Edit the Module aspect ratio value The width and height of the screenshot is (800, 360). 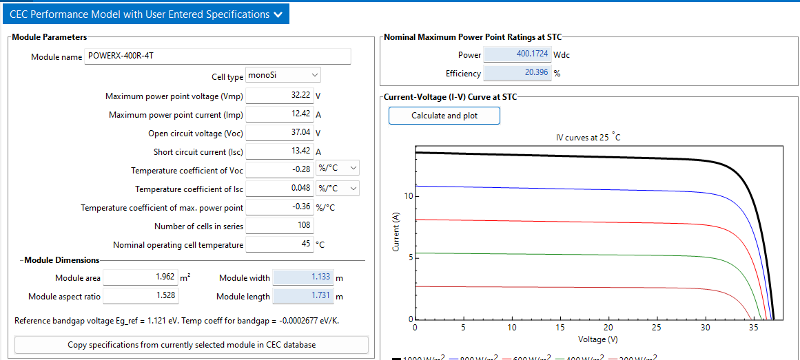[x=141, y=296]
